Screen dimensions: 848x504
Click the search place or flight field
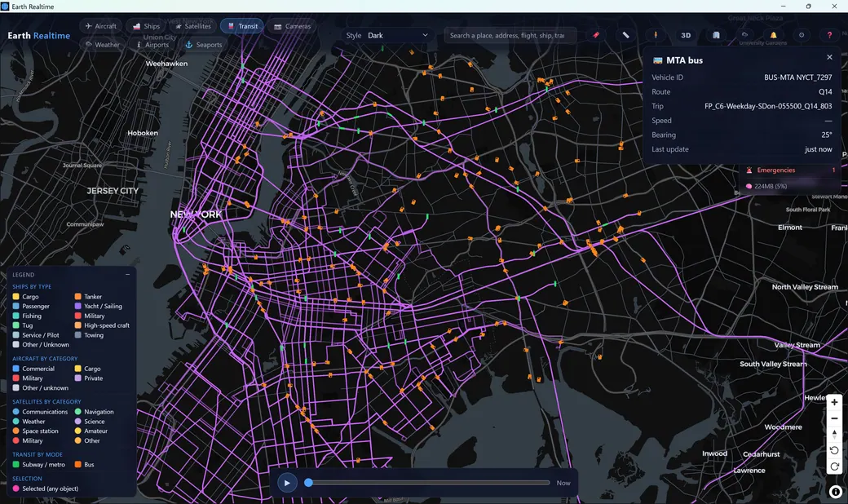tap(510, 35)
